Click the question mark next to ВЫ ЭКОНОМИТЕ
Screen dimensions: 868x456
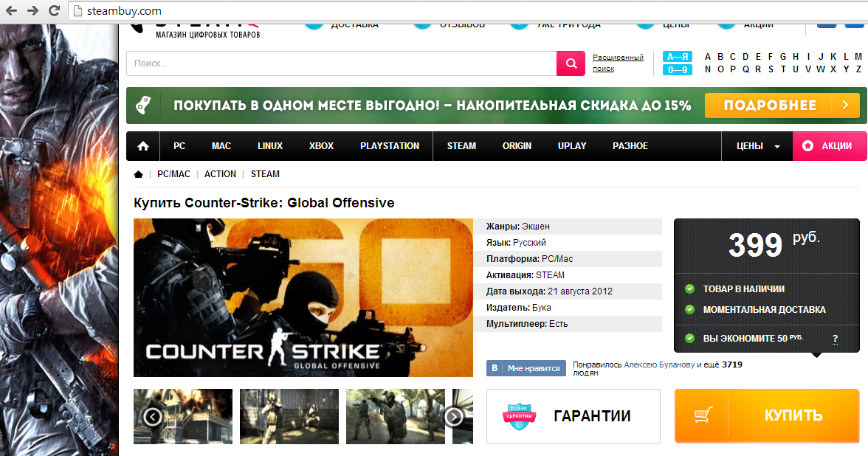click(836, 339)
